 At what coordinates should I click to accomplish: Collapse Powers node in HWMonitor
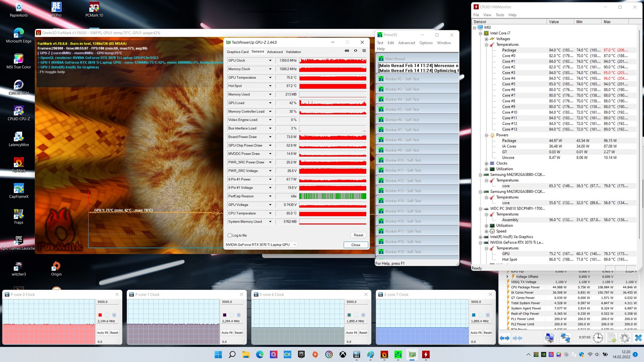coord(486,135)
